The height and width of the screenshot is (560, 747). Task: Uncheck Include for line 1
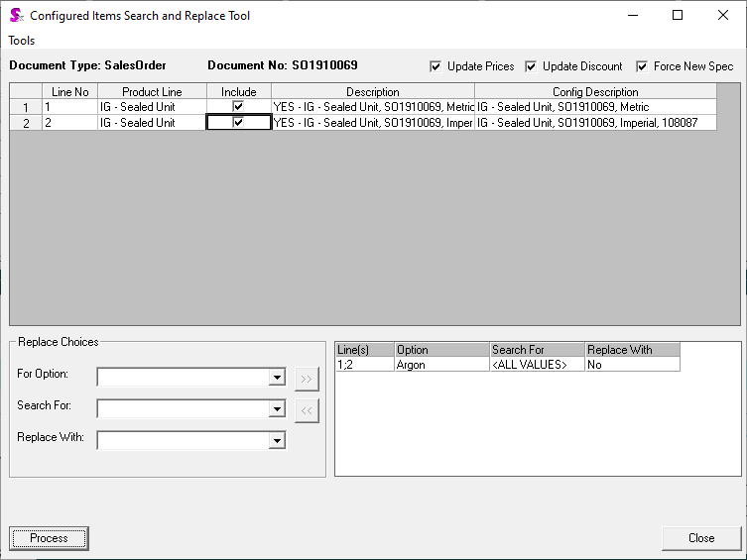[x=238, y=106]
